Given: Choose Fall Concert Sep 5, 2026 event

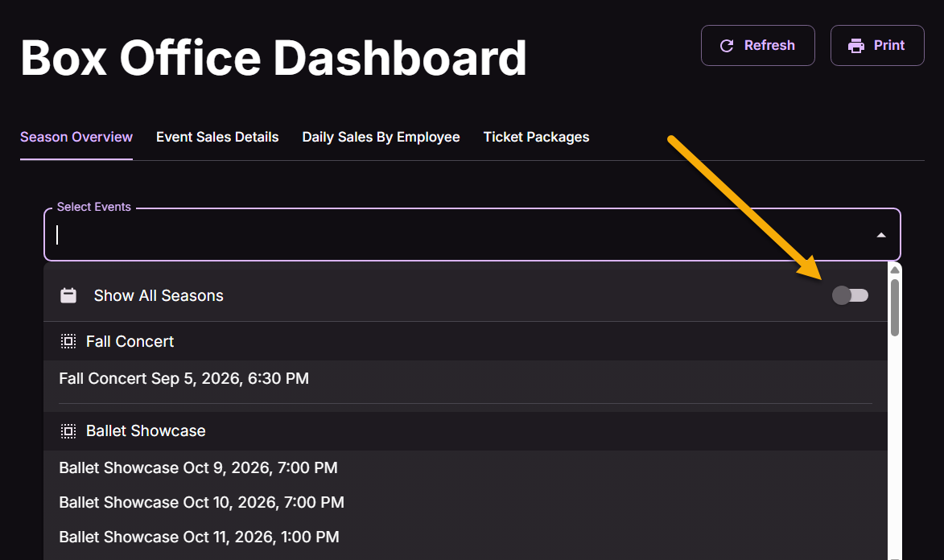Looking at the screenshot, I should coord(465,379).
